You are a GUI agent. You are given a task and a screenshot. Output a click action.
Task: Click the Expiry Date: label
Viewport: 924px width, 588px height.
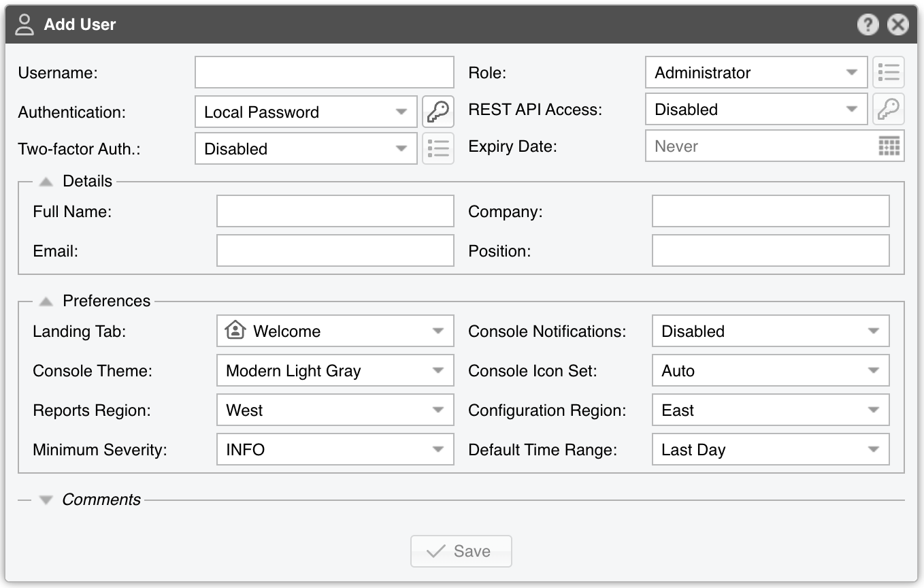[x=513, y=146]
